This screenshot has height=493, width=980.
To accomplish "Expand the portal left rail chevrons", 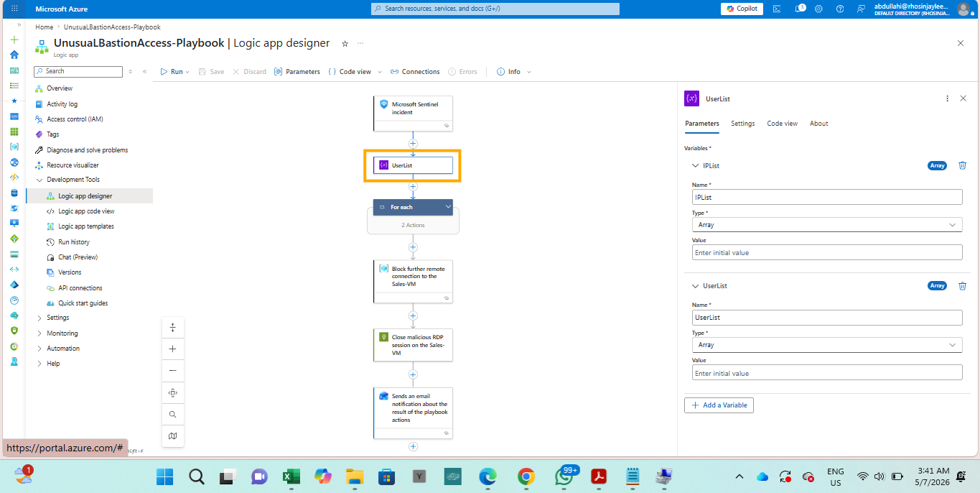I will 19,24.
